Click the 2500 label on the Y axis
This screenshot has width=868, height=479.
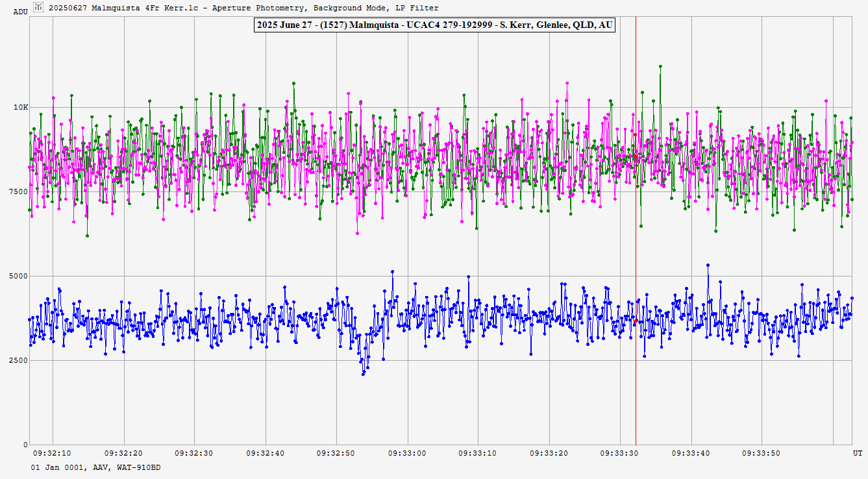tap(19, 361)
